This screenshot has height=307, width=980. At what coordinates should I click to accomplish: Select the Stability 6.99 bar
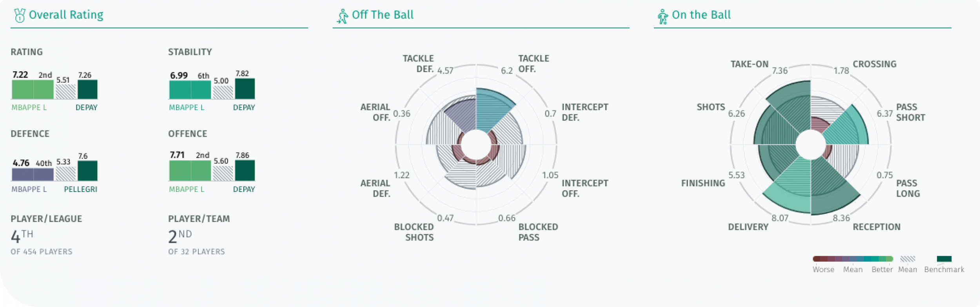[190, 90]
